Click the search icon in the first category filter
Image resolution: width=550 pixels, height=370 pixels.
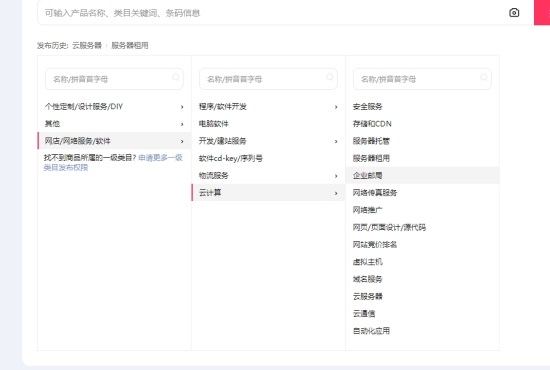pyautogui.click(x=176, y=77)
